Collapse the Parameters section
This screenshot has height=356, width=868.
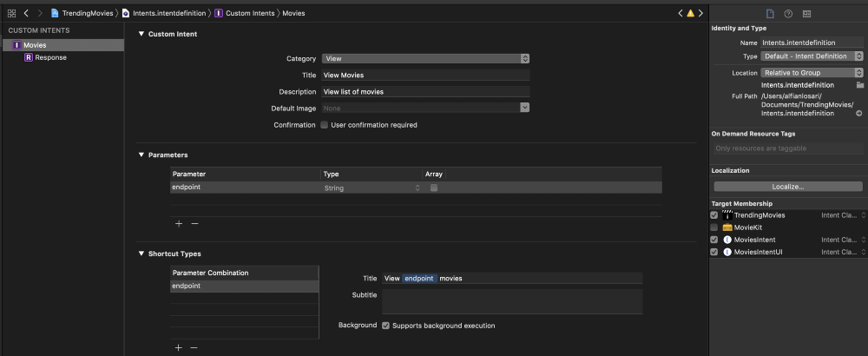tap(141, 155)
